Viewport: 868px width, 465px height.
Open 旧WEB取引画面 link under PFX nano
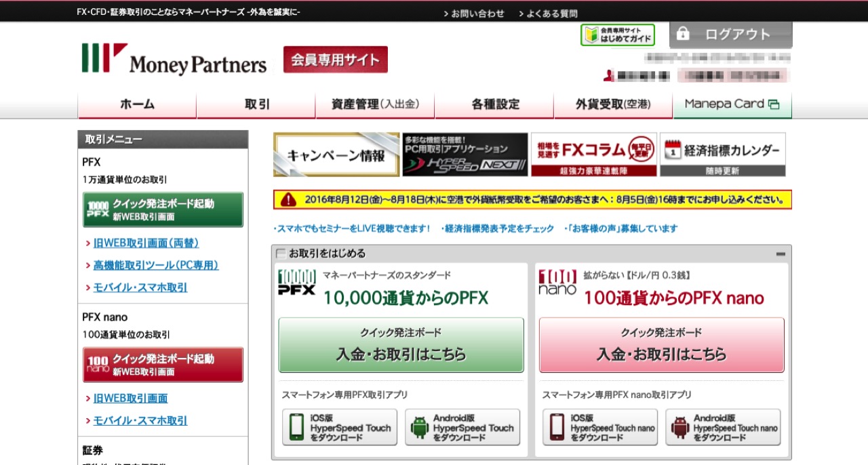click(x=130, y=398)
